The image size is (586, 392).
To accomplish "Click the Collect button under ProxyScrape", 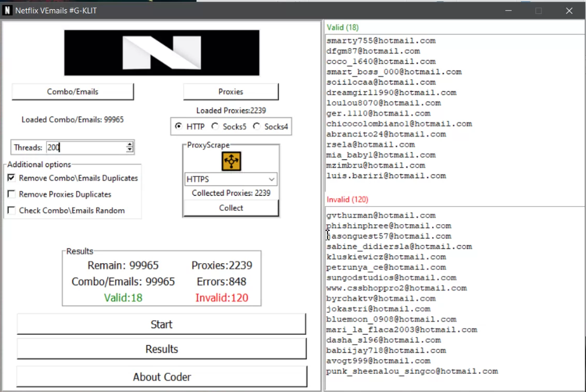I will point(231,208).
